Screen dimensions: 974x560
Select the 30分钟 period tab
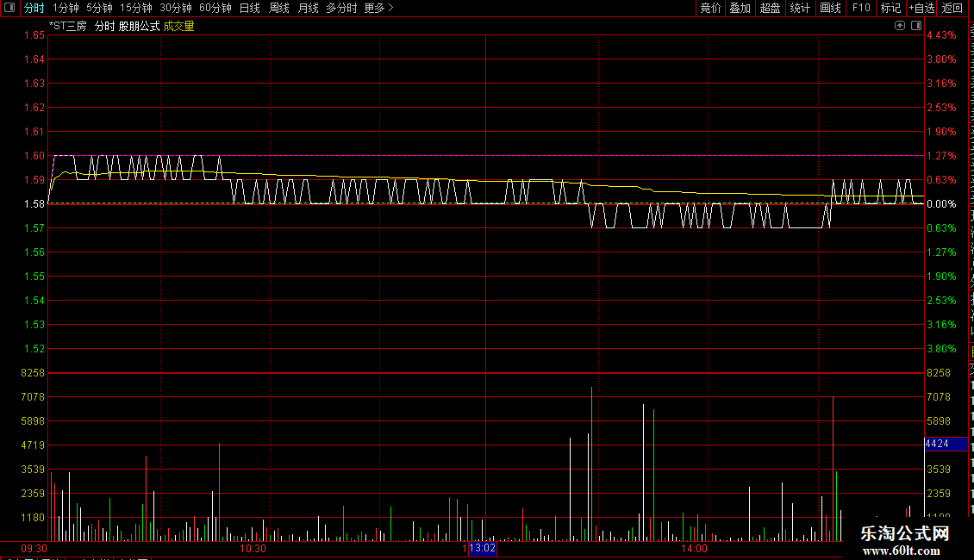pos(176,8)
